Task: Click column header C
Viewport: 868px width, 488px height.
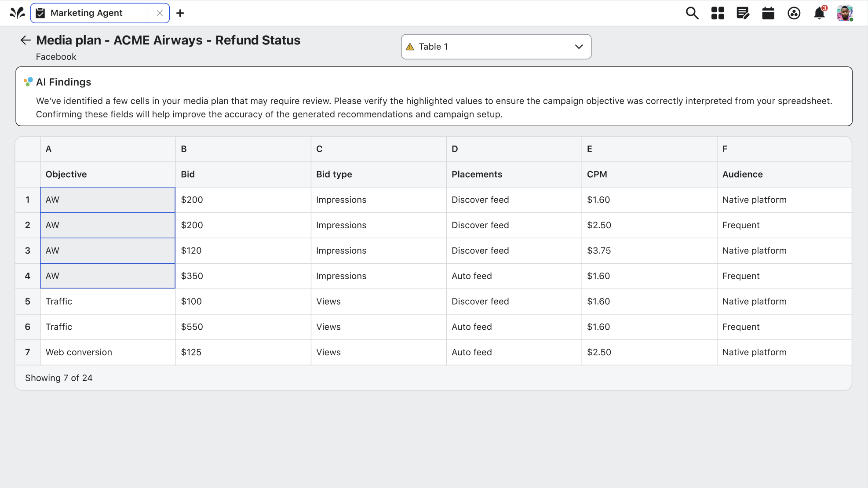Action: [379, 149]
